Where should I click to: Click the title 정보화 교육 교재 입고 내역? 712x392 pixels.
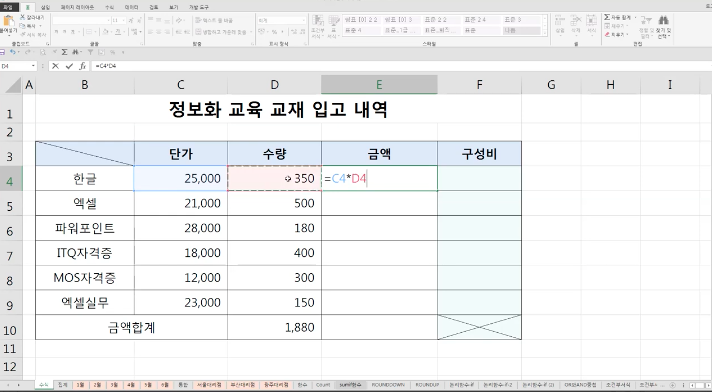[278, 109]
